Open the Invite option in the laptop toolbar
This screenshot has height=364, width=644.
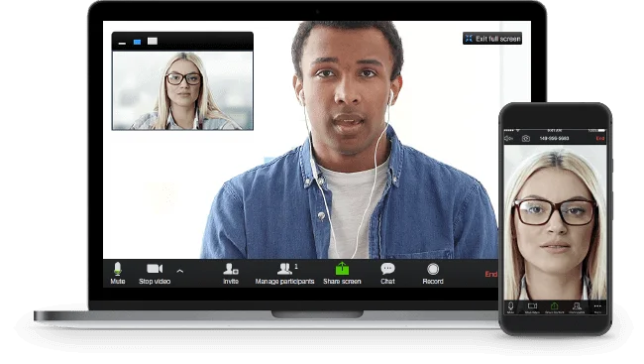(x=231, y=274)
